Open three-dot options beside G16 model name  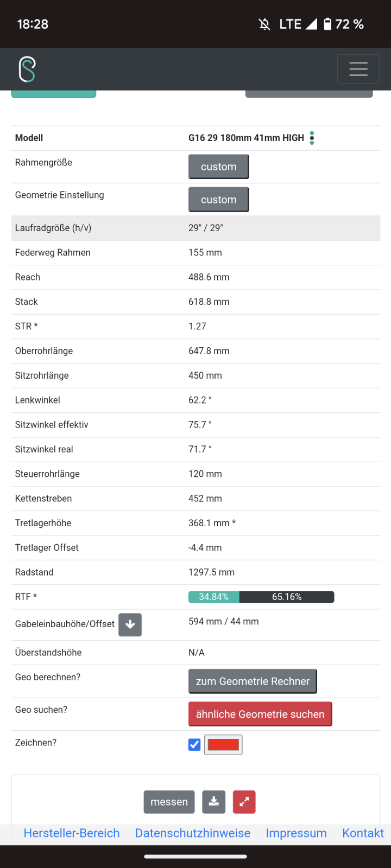point(312,138)
